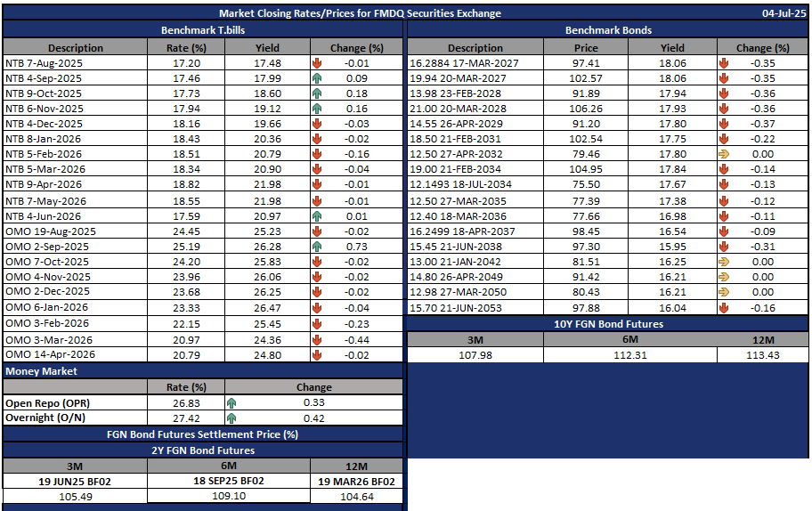Image resolution: width=812 pixels, height=511 pixels.
Task: Click the Money Market section header
Action: tap(203, 371)
